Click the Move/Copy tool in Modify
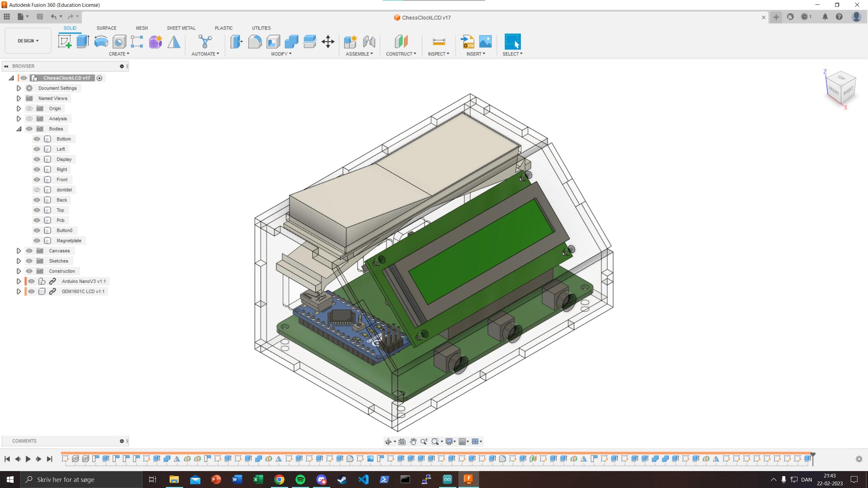The height and width of the screenshot is (488, 868). [327, 41]
